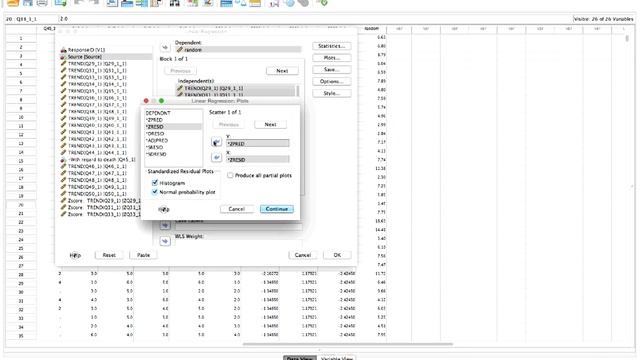This screenshot has width=640, height=360.
Task: Click the Reset button
Action: 109,255
